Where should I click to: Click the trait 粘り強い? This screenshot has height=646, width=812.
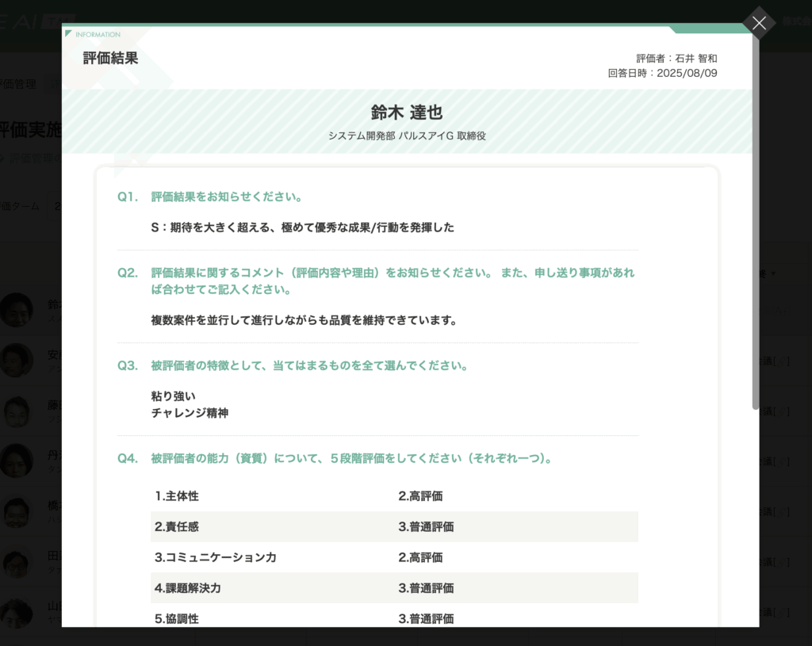click(x=173, y=396)
